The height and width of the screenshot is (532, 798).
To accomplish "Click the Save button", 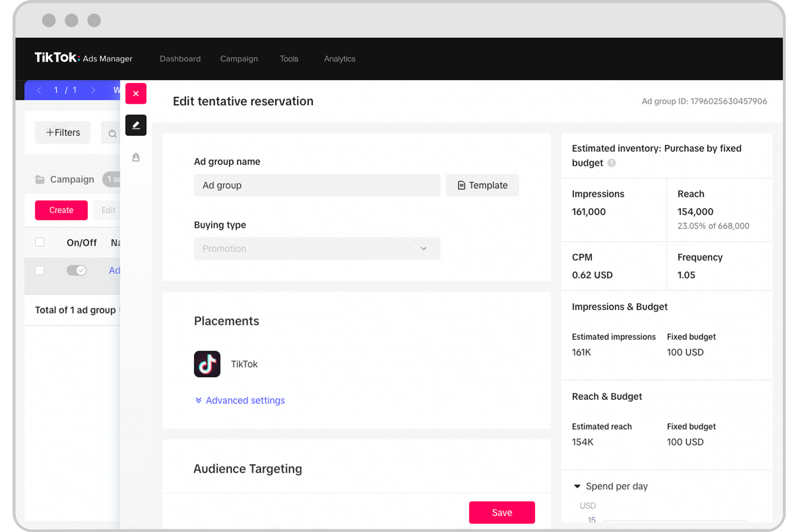I will [x=502, y=512].
